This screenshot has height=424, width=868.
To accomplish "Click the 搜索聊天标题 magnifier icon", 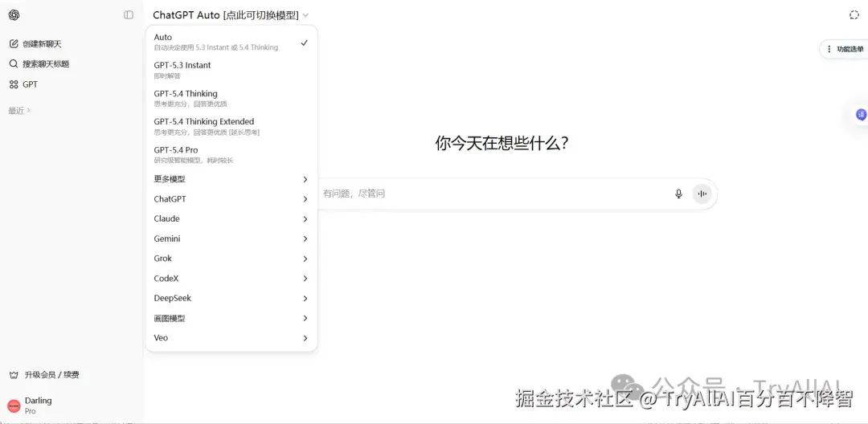I will (14, 63).
